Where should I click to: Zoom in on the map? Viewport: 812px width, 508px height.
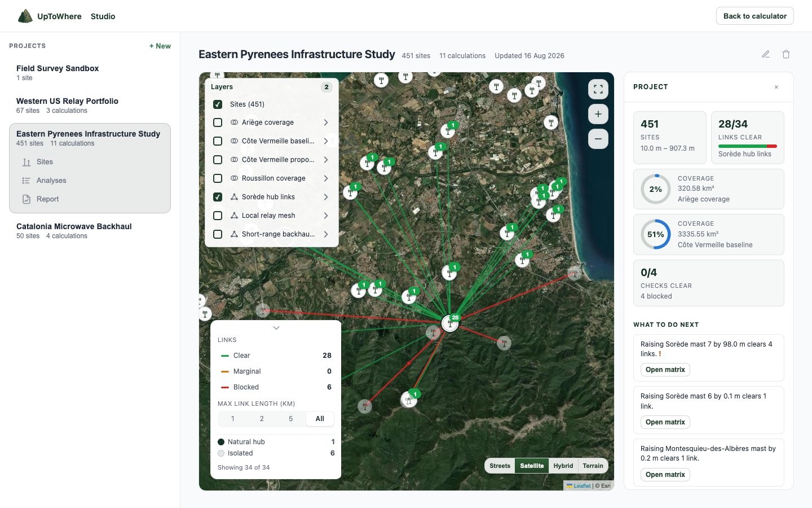[598, 114]
